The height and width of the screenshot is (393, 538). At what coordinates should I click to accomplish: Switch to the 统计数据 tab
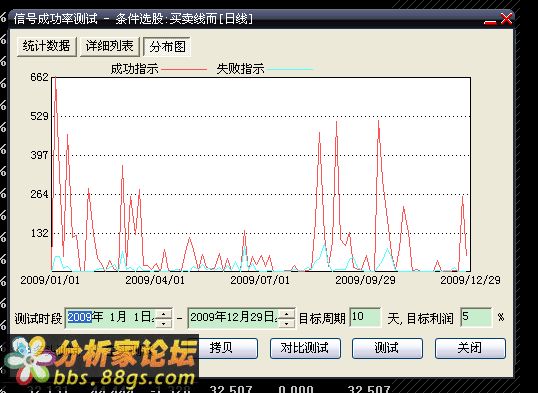click(x=47, y=46)
